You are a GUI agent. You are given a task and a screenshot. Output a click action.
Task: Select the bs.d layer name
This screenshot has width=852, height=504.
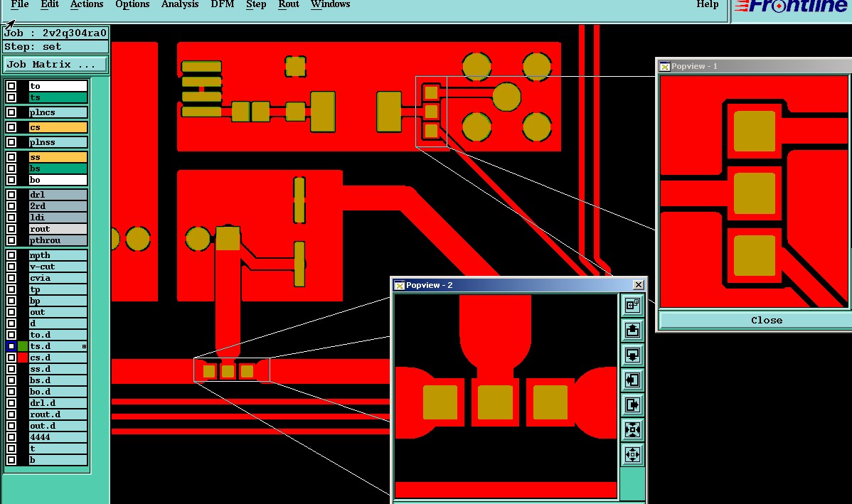tap(58, 380)
